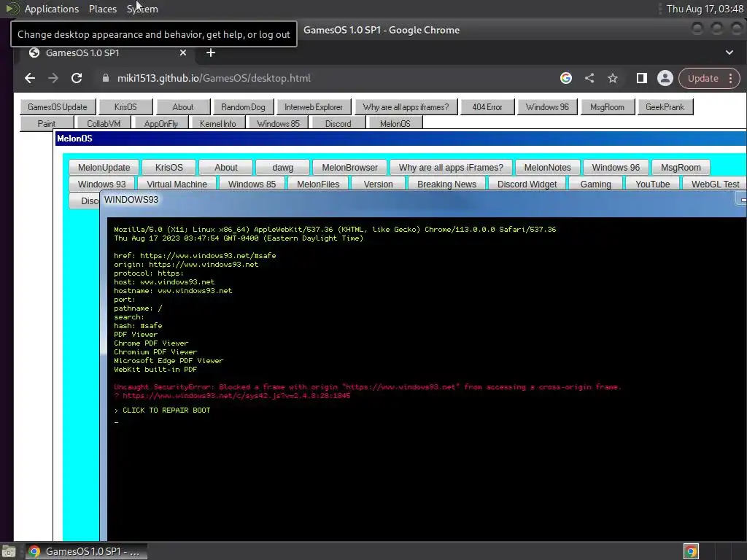Image resolution: width=747 pixels, height=560 pixels.
Task: Open KrisOS inside MelonOS
Action: tap(169, 168)
